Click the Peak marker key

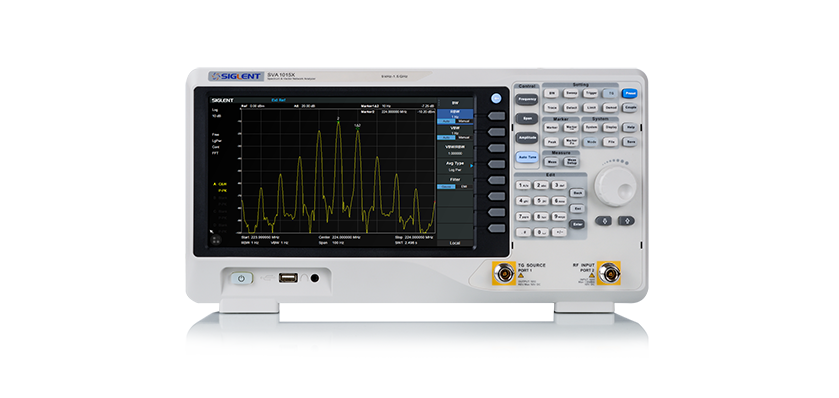[x=552, y=142]
